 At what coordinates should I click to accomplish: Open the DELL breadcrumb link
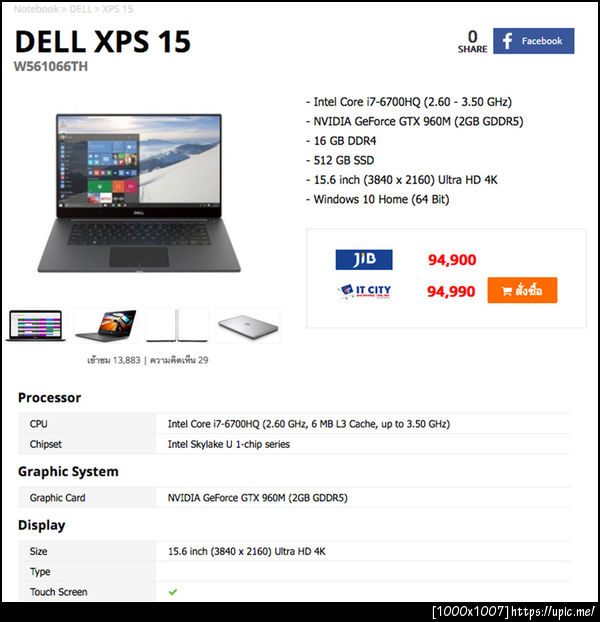pyautogui.click(x=81, y=9)
